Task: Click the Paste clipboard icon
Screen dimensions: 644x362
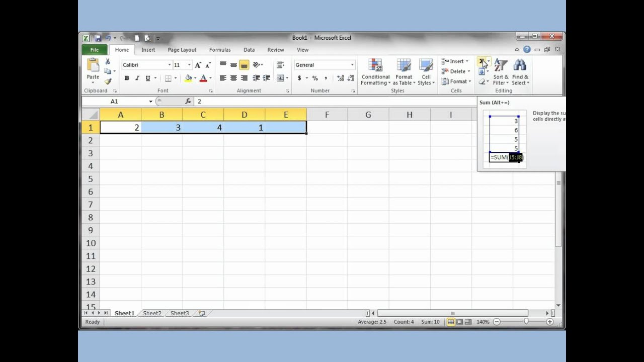Action: coord(93,65)
